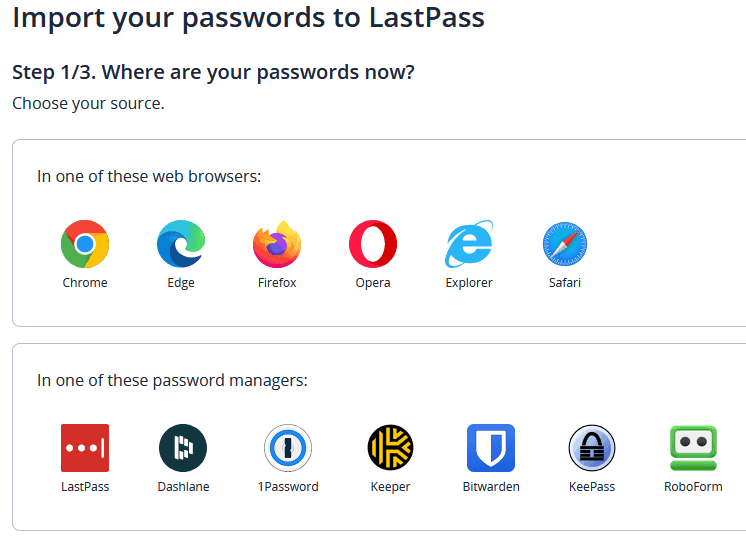Select the Dashlane icon
Screen dimensions: 746x543
click(x=183, y=448)
